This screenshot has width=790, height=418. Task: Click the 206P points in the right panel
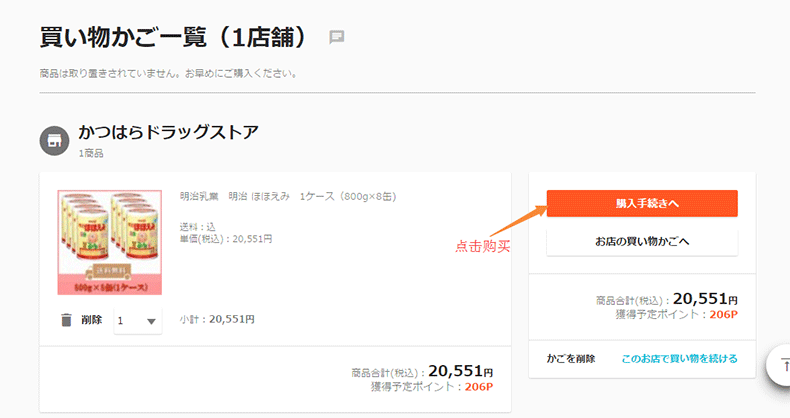tap(721, 314)
